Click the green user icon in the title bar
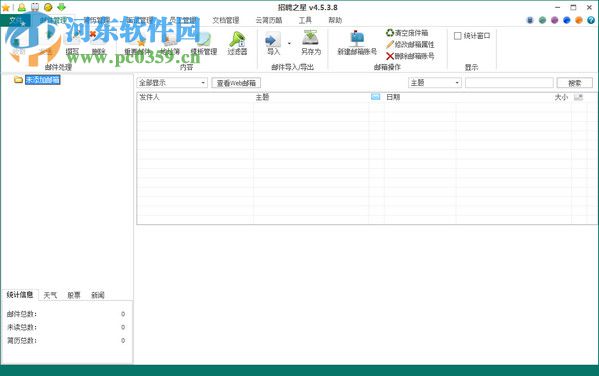The image size is (599, 376). point(21,7)
